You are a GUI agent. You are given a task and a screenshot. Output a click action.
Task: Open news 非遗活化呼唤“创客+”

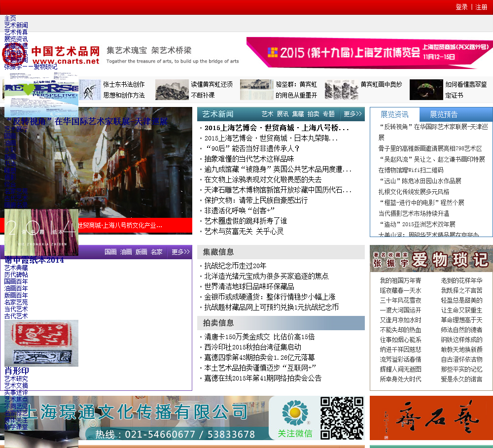pos(239,210)
